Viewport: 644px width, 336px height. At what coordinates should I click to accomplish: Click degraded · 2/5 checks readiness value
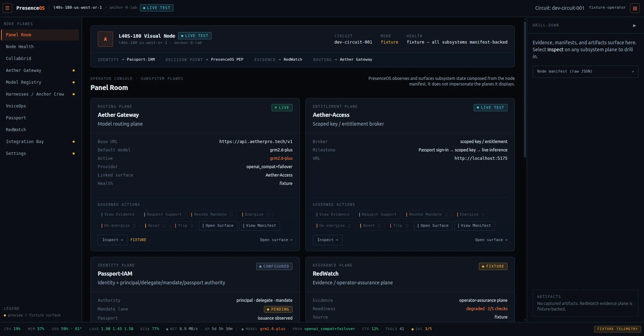[487, 309]
